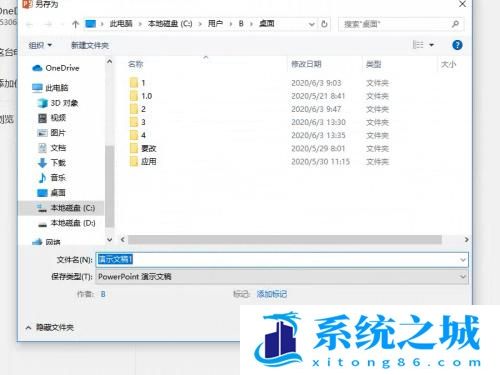Select the 应用 folder icon
The image size is (500, 375).
134,162
